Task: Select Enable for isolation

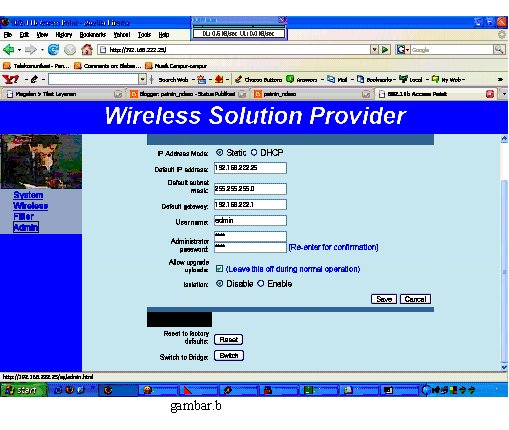Action: (261, 283)
